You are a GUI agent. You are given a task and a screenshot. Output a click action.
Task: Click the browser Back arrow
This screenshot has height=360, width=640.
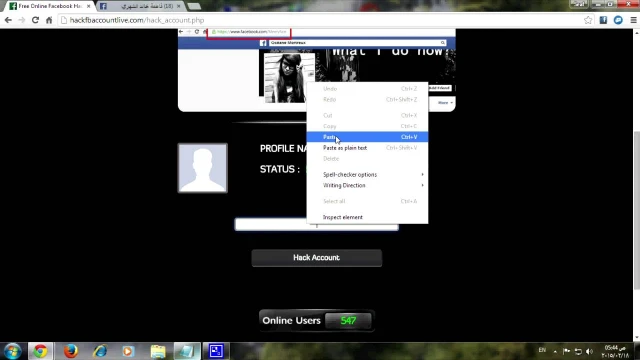click(x=8, y=20)
